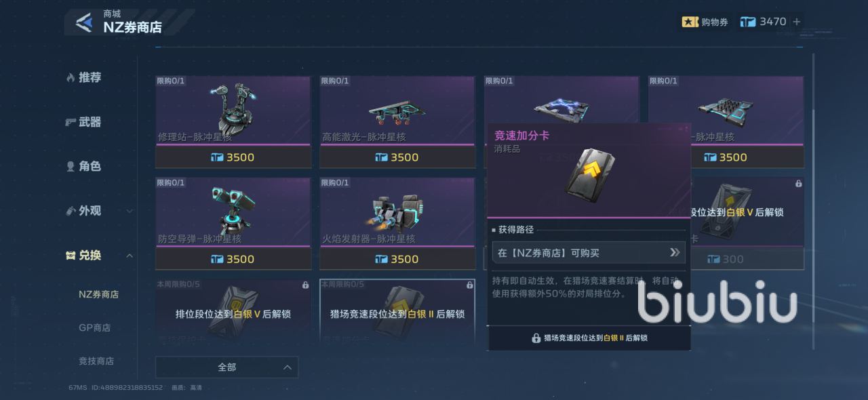Click the lock icon on 排位段位 白银V card
Screen dimensions: 868x400
(305, 285)
